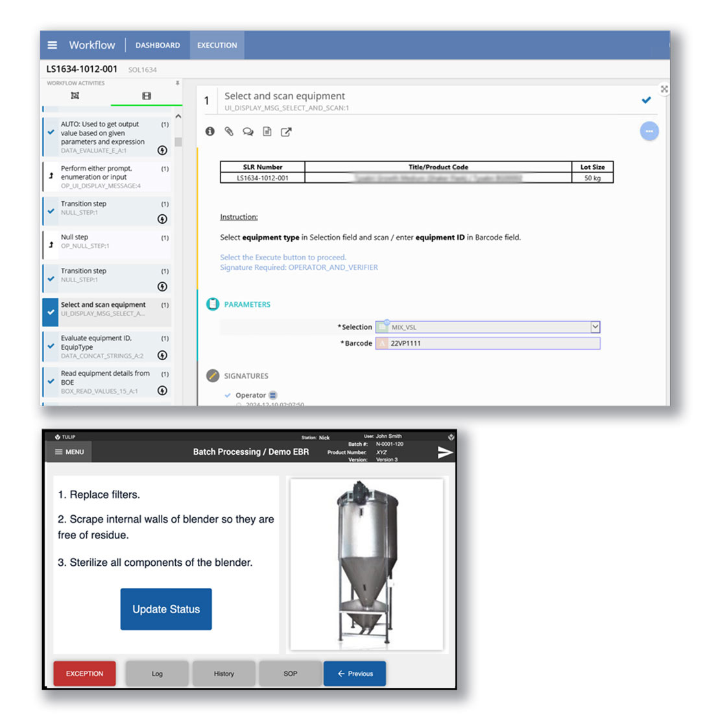
Task: Open the hamburger menu beside Workflow
Action: tap(53, 45)
